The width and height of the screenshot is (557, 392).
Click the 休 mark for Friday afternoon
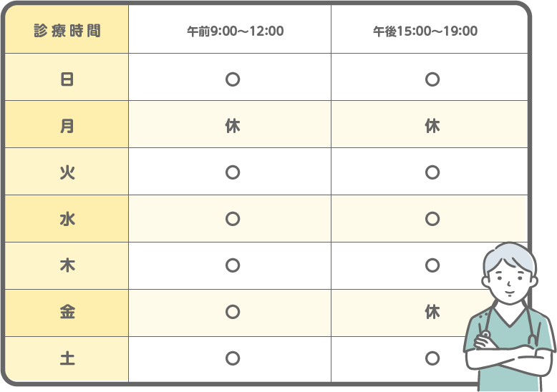coord(432,312)
